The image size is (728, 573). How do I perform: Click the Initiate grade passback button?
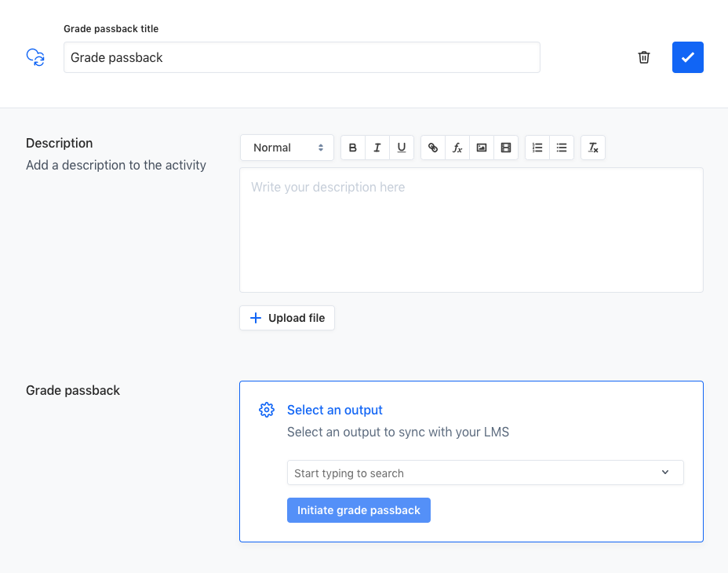[359, 509]
